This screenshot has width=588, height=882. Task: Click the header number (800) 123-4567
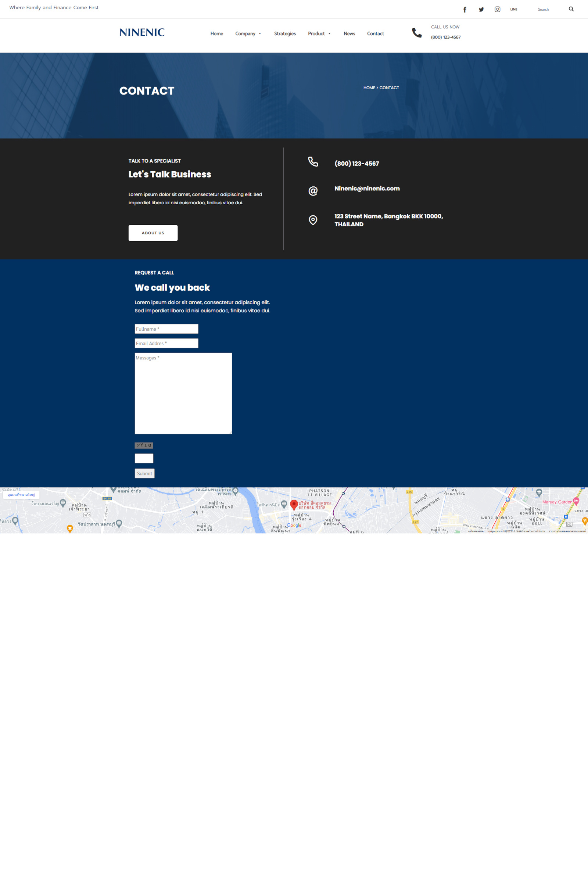point(445,37)
